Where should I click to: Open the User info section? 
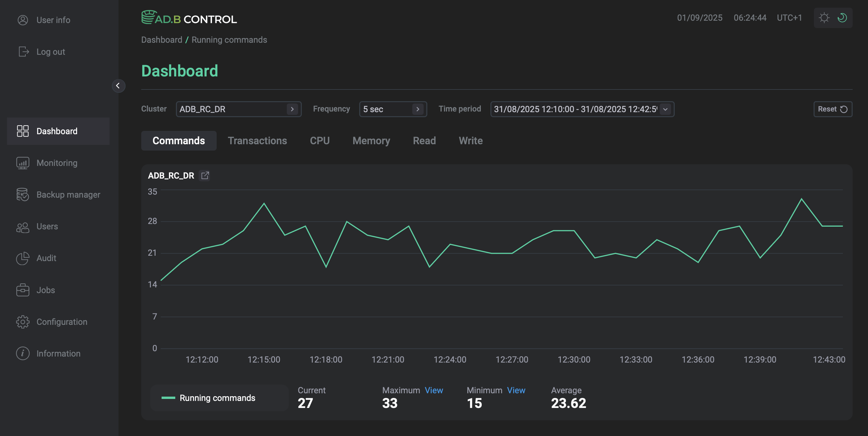53,20
